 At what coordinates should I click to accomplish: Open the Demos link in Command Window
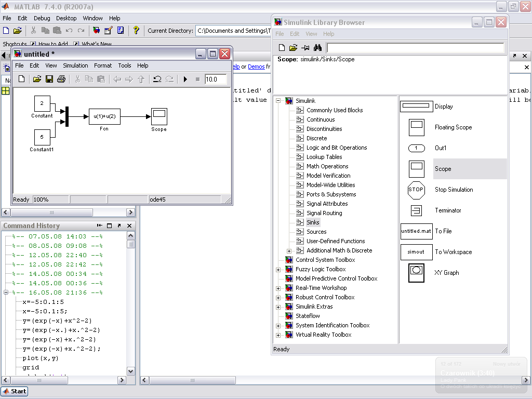click(256, 66)
